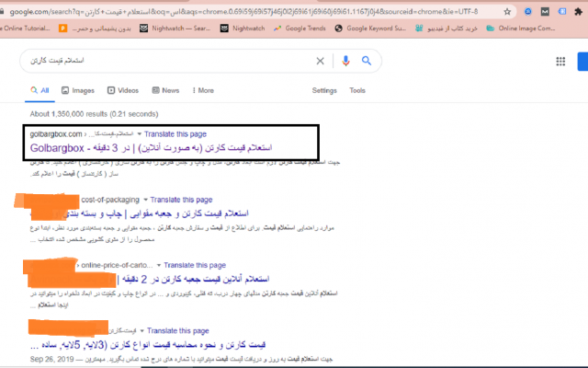Image resolution: width=588 pixels, height=368 pixels.
Task: Open Online Image Com... bookmark
Action: [521, 29]
